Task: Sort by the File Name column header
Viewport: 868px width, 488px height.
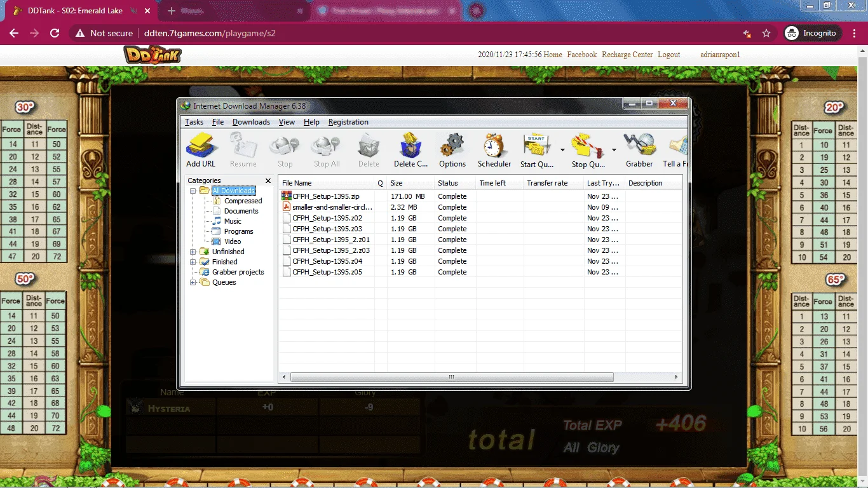Action: coord(327,183)
